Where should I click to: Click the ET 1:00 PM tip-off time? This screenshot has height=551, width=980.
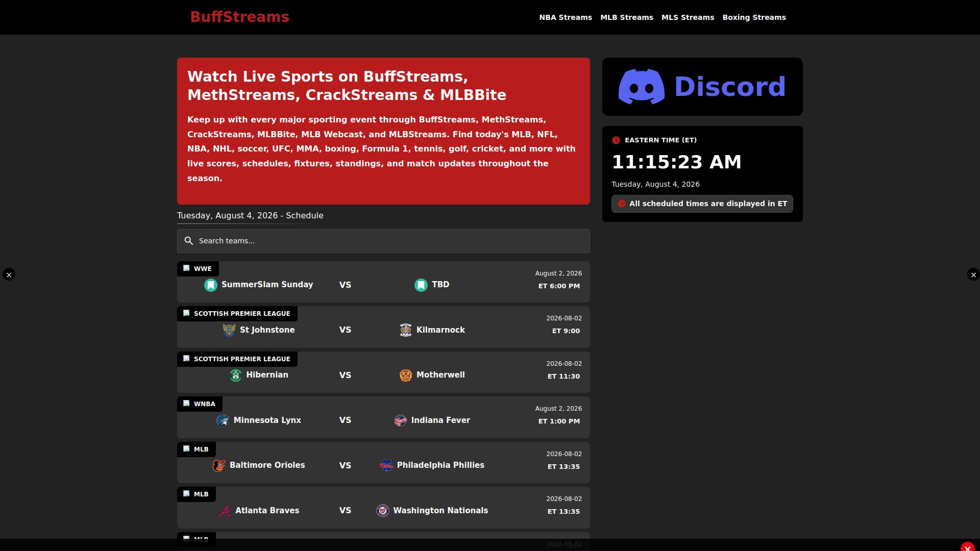coord(559,421)
